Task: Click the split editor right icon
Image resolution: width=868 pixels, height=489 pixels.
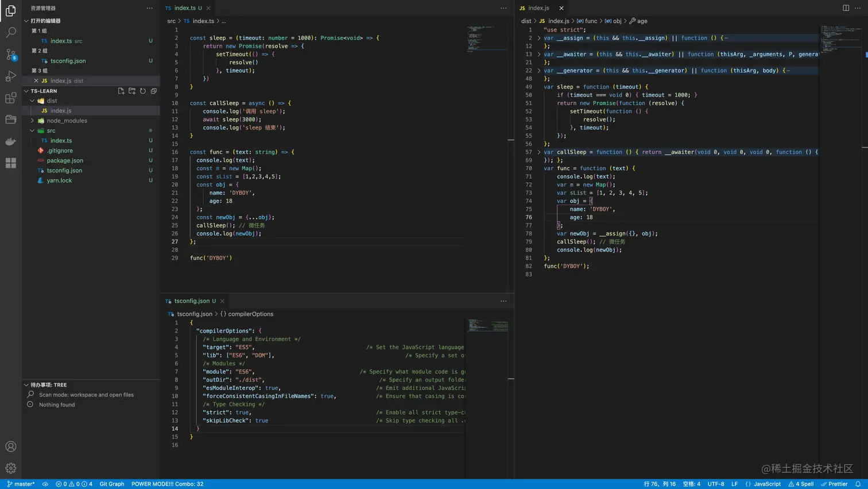Action: (x=846, y=8)
